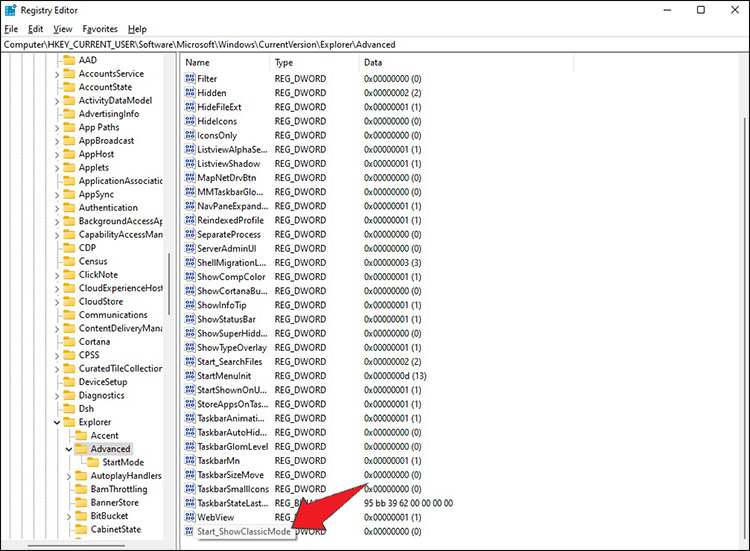This screenshot has height=551, width=750.
Task: Click the Registry Editor title bar icon
Action: click(10, 10)
